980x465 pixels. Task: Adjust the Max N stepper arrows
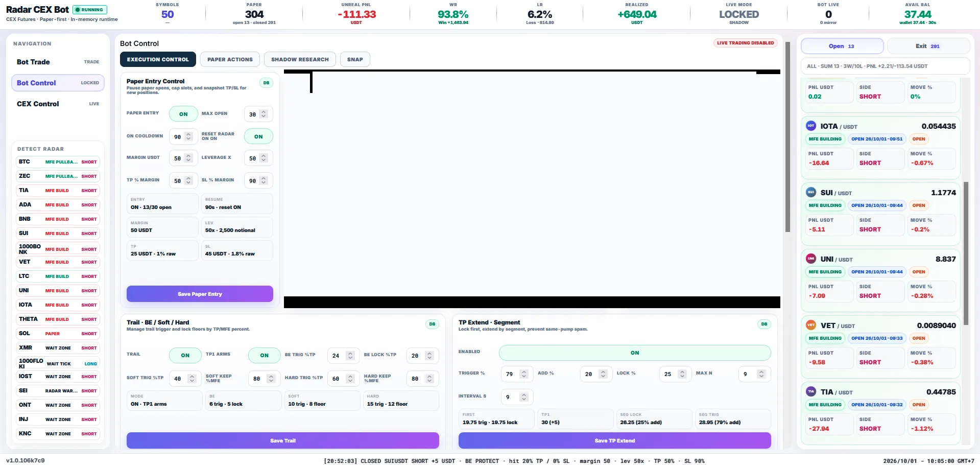(761, 374)
